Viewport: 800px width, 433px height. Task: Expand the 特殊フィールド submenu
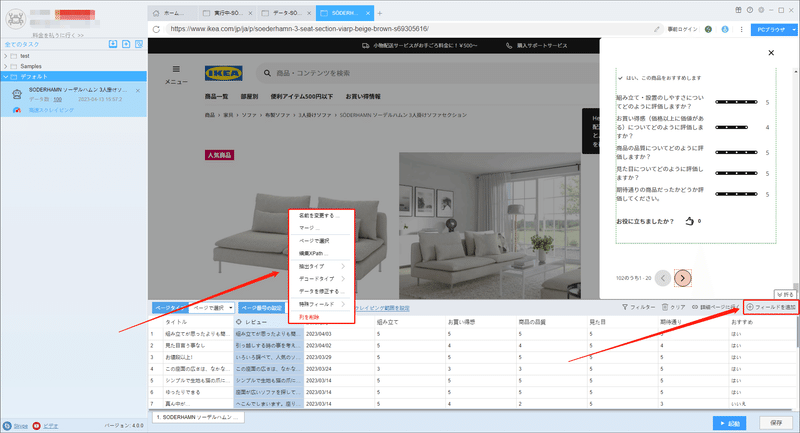tap(321, 304)
